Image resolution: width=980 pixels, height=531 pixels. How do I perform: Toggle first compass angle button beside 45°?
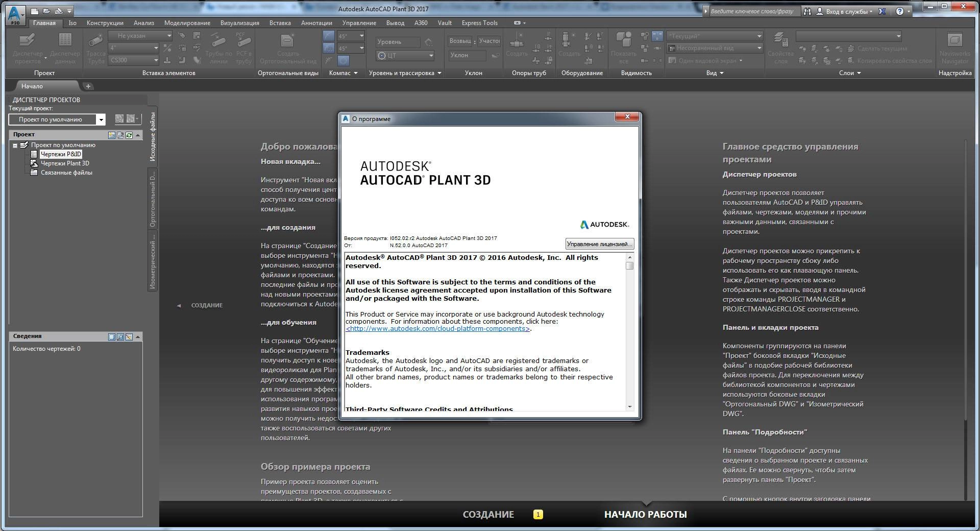tap(329, 36)
